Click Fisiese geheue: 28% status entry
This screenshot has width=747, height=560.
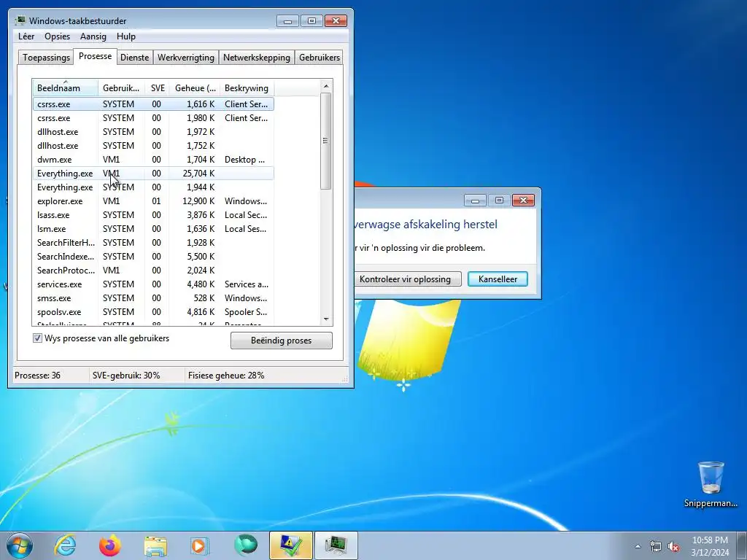pyautogui.click(x=226, y=376)
